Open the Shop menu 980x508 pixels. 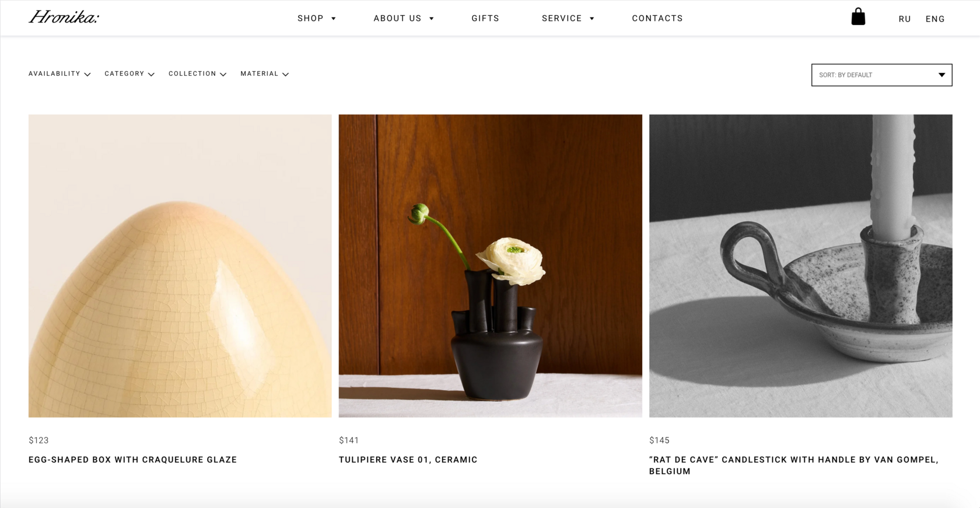click(310, 19)
